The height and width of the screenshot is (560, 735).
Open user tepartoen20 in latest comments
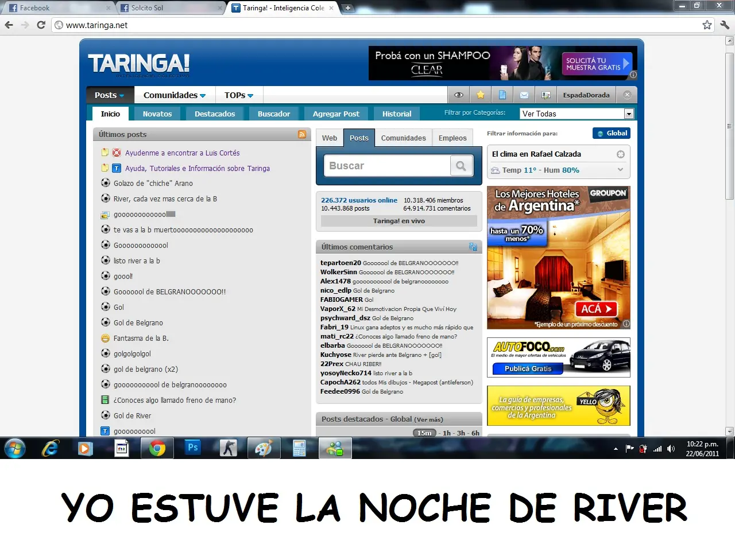(341, 263)
